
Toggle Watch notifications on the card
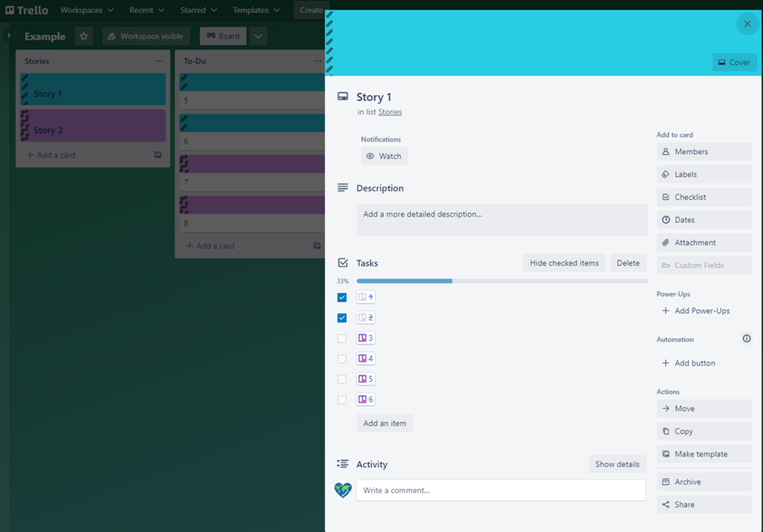[x=384, y=156]
